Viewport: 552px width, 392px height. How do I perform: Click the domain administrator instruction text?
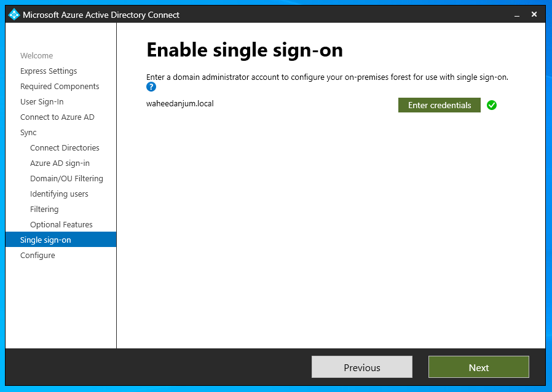coord(327,77)
